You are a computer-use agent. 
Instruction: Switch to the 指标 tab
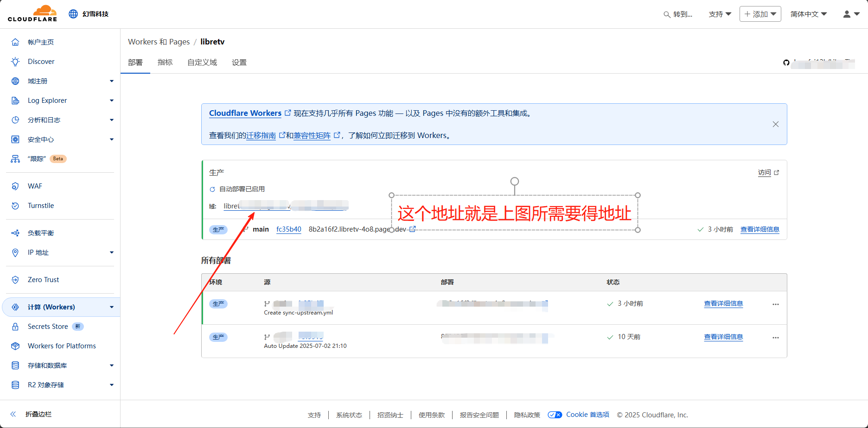point(165,63)
